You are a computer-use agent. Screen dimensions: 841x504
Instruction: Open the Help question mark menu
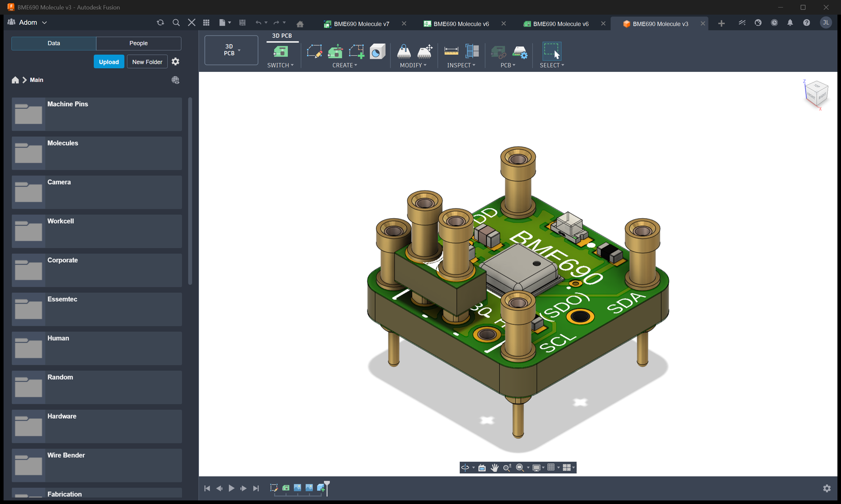click(x=806, y=23)
